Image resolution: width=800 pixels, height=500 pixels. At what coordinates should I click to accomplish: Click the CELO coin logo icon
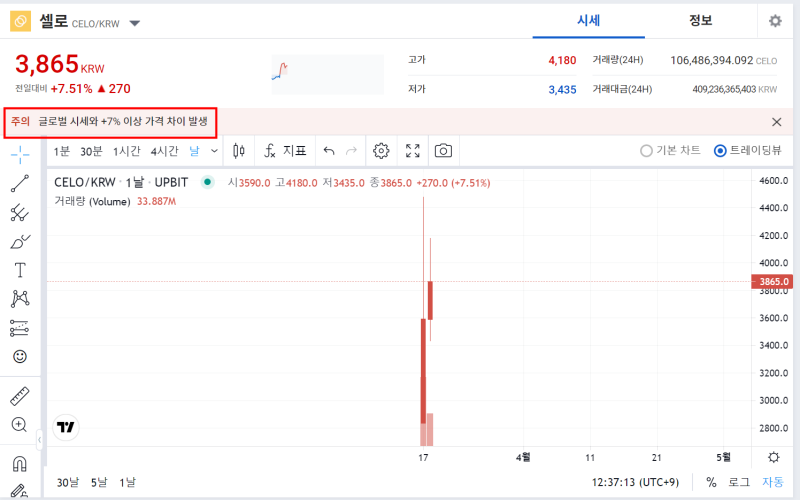tap(20, 21)
